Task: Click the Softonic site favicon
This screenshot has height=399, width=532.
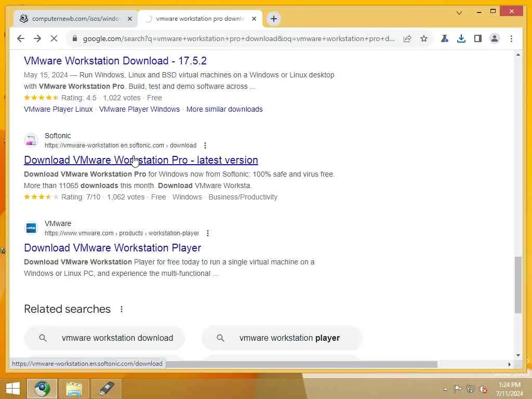Action: click(31, 140)
